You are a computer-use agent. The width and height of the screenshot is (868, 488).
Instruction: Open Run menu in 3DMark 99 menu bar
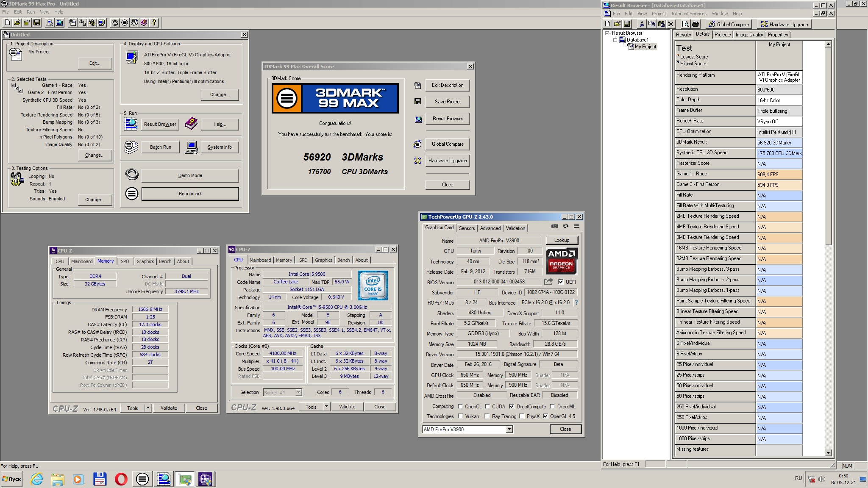tap(31, 12)
